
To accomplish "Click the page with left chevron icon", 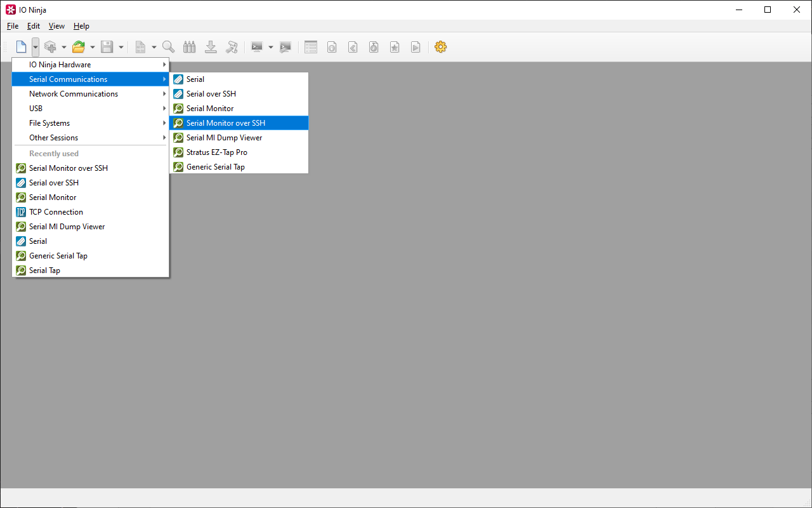I will point(353,47).
